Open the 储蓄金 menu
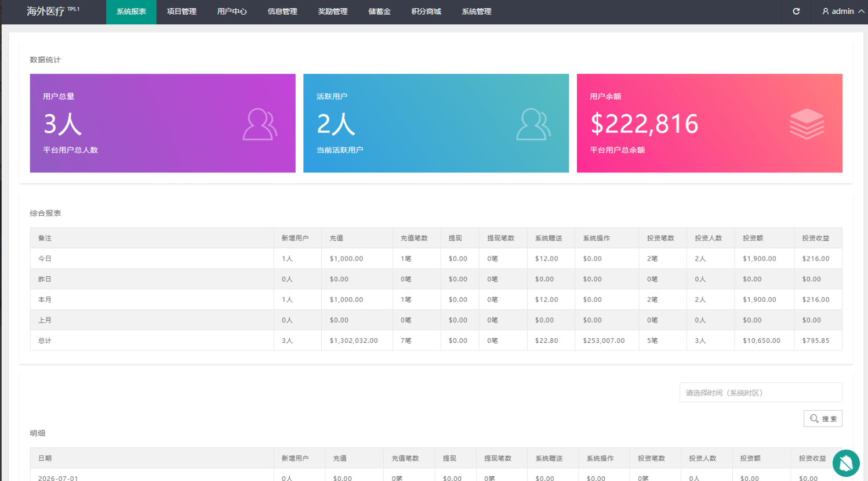The image size is (868, 481). click(x=379, y=12)
